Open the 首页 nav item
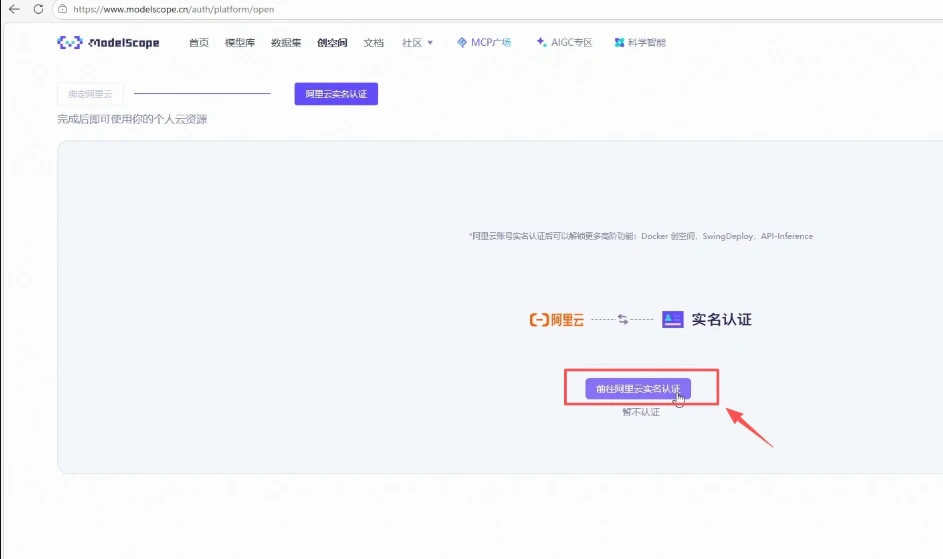943x559 pixels. click(x=198, y=43)
